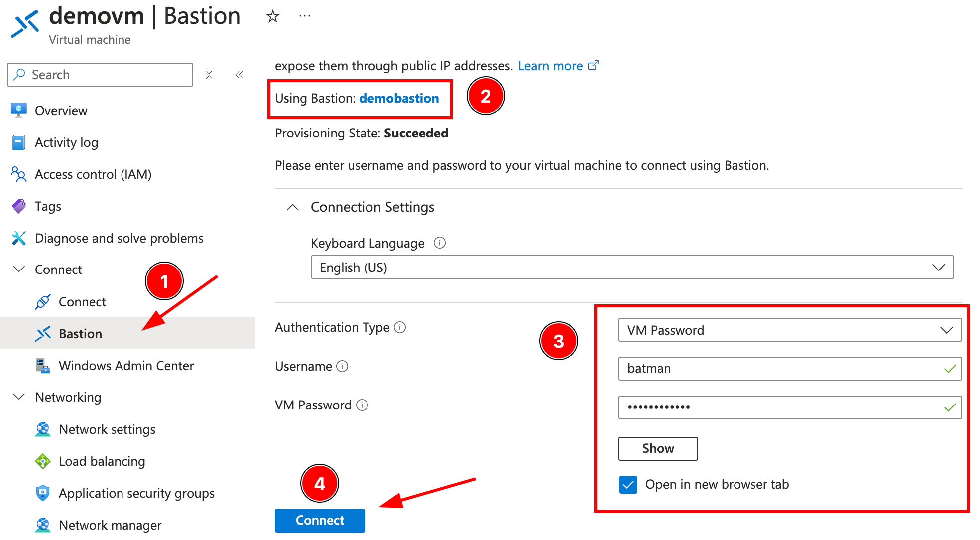980x540 pixels.
Task: Select the Bastion icon under Connect
Action: click(x=43, y=333)
